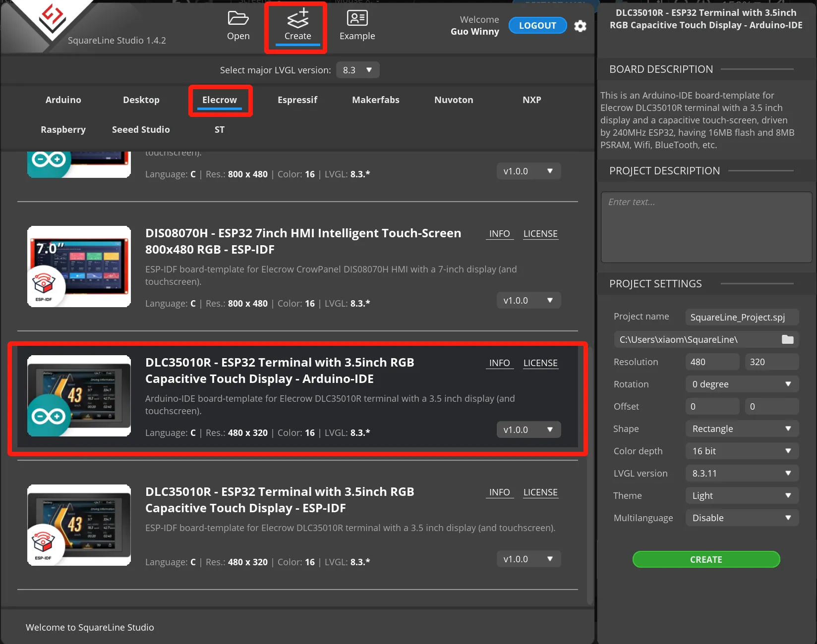
Task: Click the folder icon to browse project path
Action: [x=787, y=339]
